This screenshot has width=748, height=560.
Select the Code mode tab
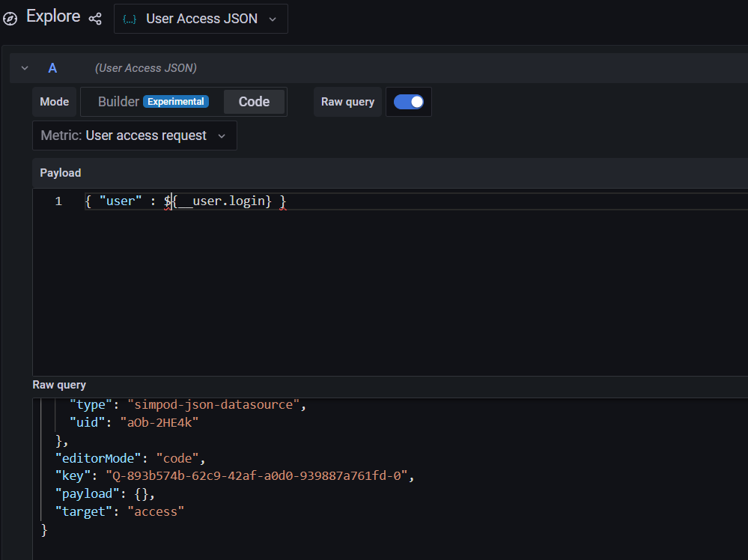coord(255,101)
